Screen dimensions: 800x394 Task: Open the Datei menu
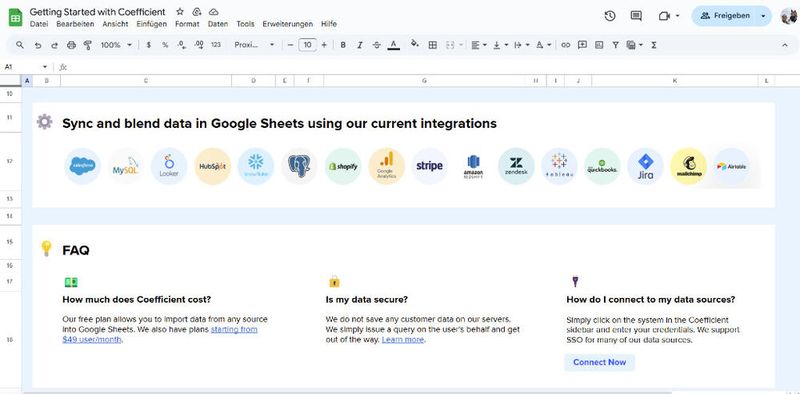pos(39,24)
